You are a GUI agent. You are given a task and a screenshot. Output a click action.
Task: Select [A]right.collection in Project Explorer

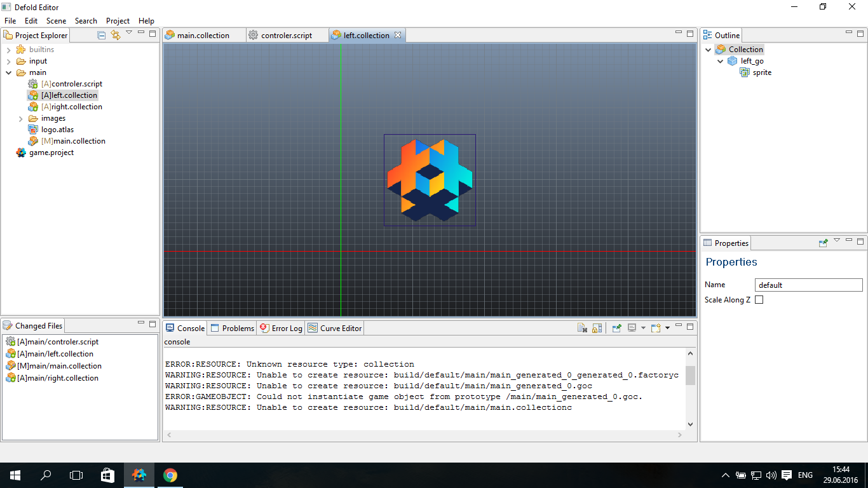pyautogui.click(x=71, y=107)
